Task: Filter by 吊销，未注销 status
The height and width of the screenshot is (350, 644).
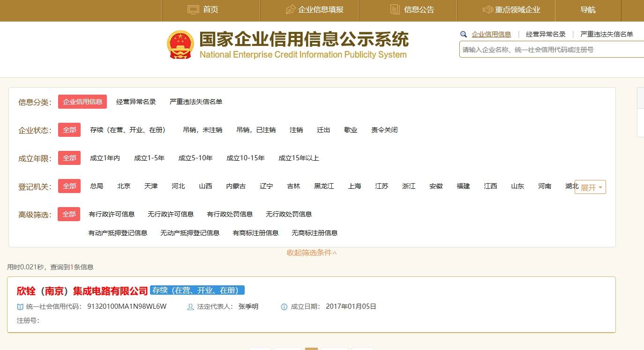Action: [x=202, y=130]
